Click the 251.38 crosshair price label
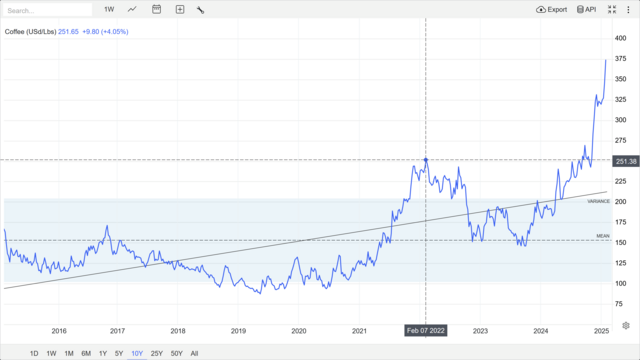640x360 pixels. [626, 161]
